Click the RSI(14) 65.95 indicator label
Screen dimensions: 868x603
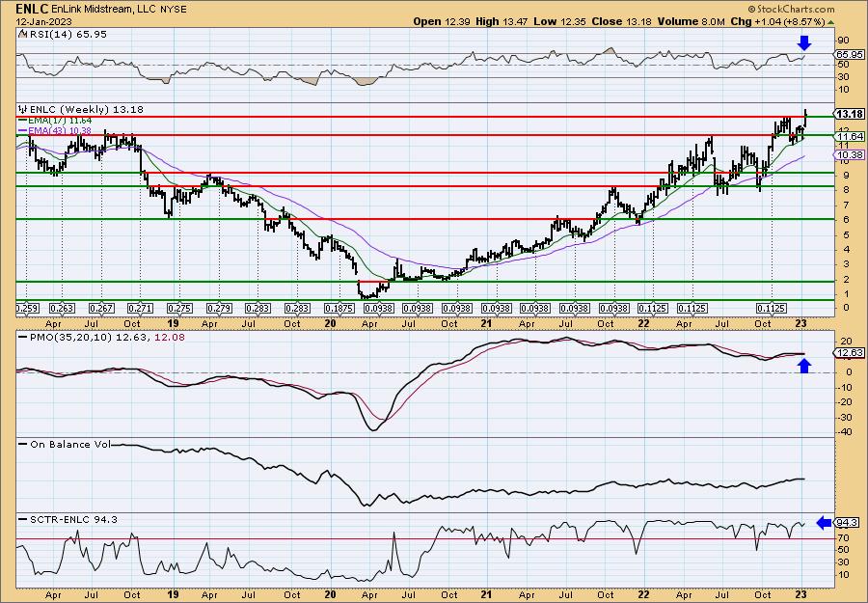(68, 34)
